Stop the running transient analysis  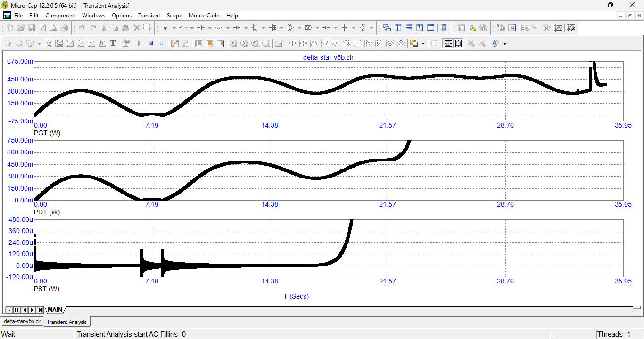[151, 43]
